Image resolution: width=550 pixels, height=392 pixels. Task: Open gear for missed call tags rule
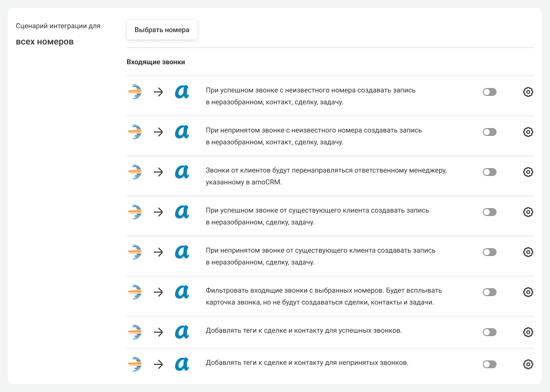528,364
